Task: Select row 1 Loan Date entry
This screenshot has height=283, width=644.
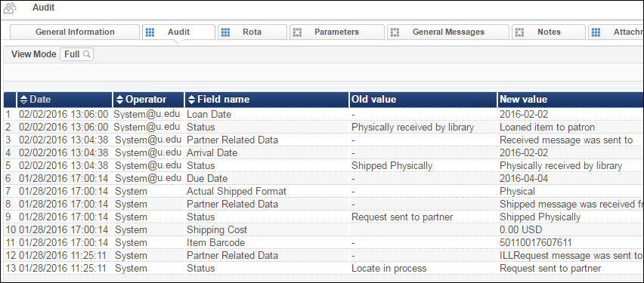Action: (324, 115)
